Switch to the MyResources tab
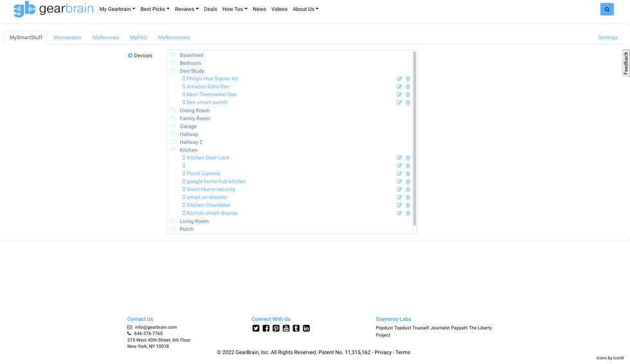 (x=174, y=37)
